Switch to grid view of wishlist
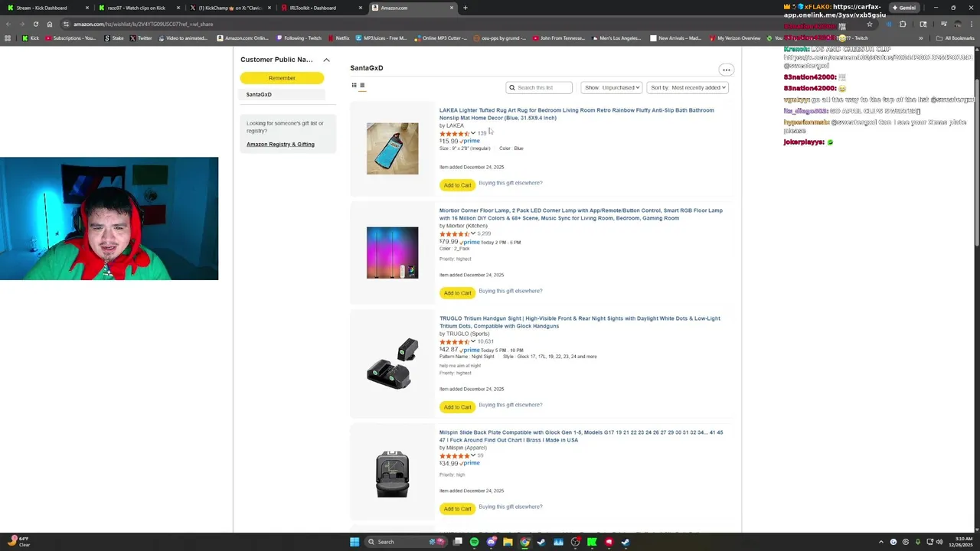Viewport: 980px width, 551px height. tap(354, 85)
